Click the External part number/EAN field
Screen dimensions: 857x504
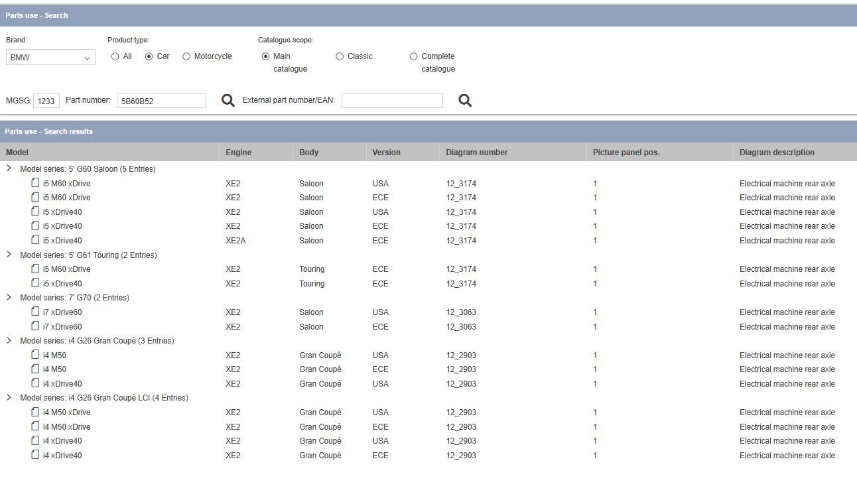click(x=392, y=101)
